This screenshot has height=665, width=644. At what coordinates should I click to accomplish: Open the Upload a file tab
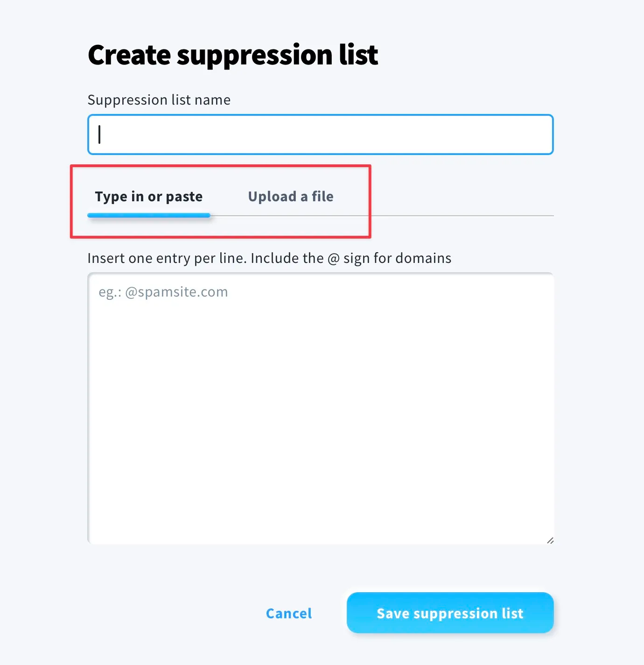(x=290, y=197)
